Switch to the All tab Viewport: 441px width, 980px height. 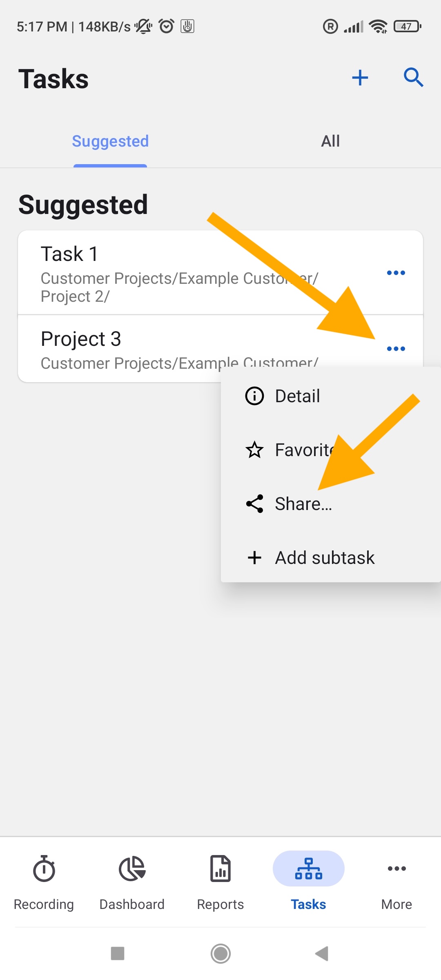330,141
